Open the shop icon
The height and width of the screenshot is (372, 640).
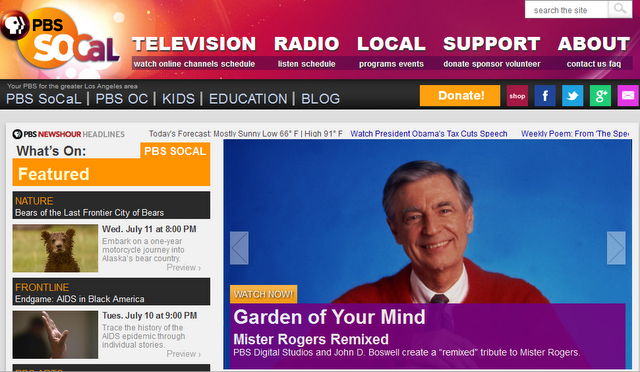point(517,96)
